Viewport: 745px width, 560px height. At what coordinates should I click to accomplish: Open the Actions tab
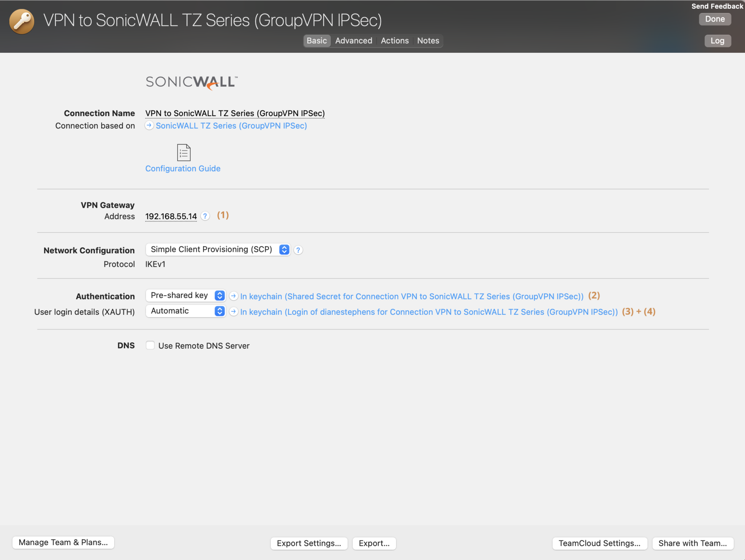point(394,40)
